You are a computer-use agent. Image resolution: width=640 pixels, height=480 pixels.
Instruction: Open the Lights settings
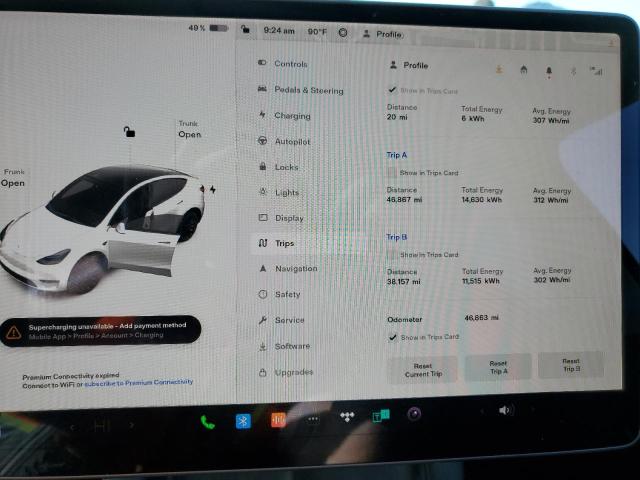[279, 192]
